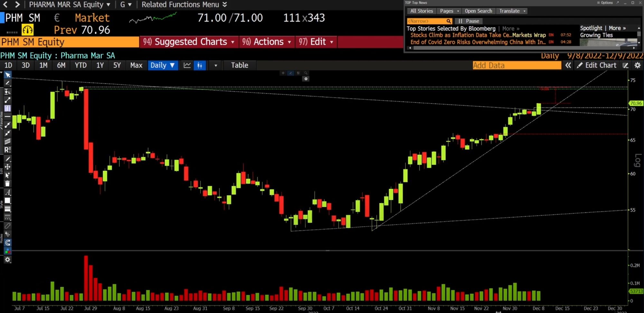Click the gauge icon beside Prev price

(x=28, y=30)
